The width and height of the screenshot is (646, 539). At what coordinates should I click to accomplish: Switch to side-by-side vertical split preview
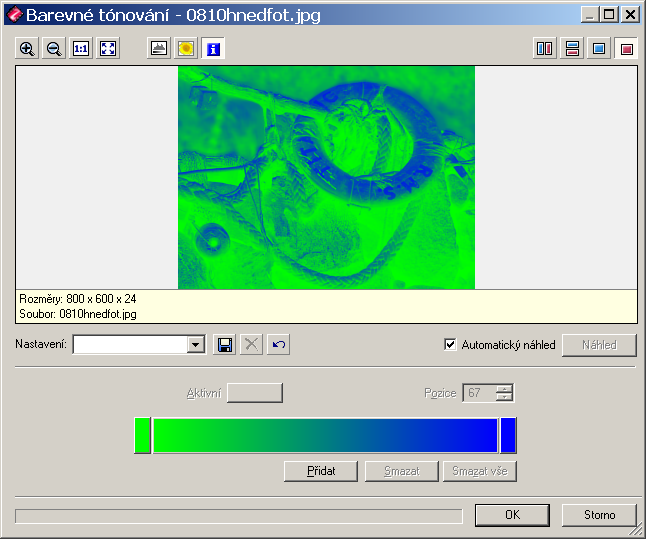(x=544, y=48)
